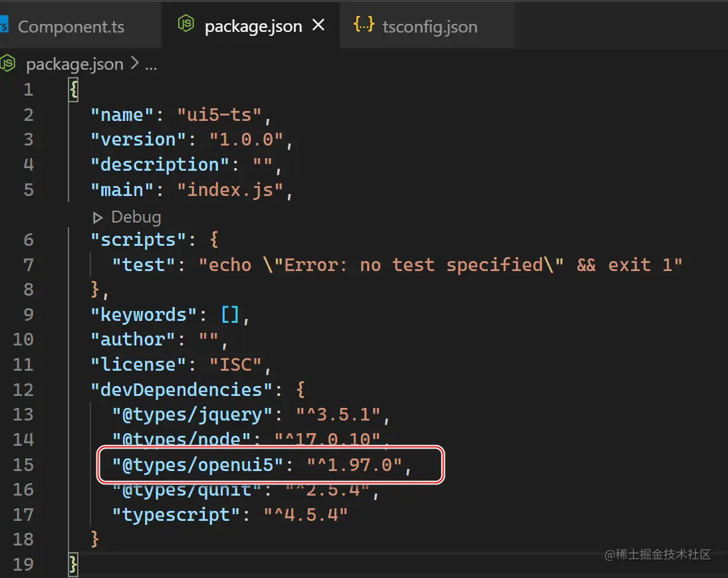The image size is (728, 578).
Task: Click the Node.js icon on package.json tab
Action: [x=185, y=24]
